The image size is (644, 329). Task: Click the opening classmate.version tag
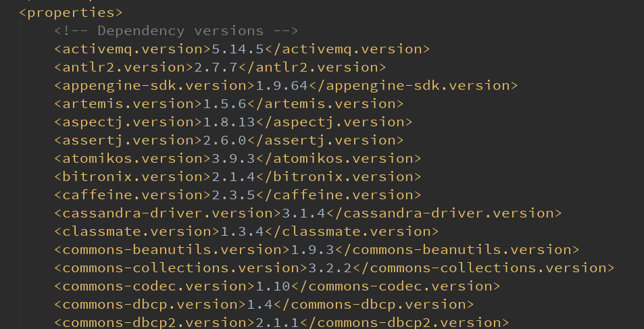point(137,231)
